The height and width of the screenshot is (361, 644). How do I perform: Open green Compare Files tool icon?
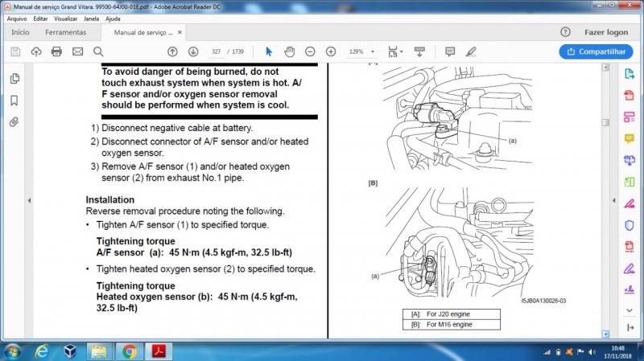[630, 182]
